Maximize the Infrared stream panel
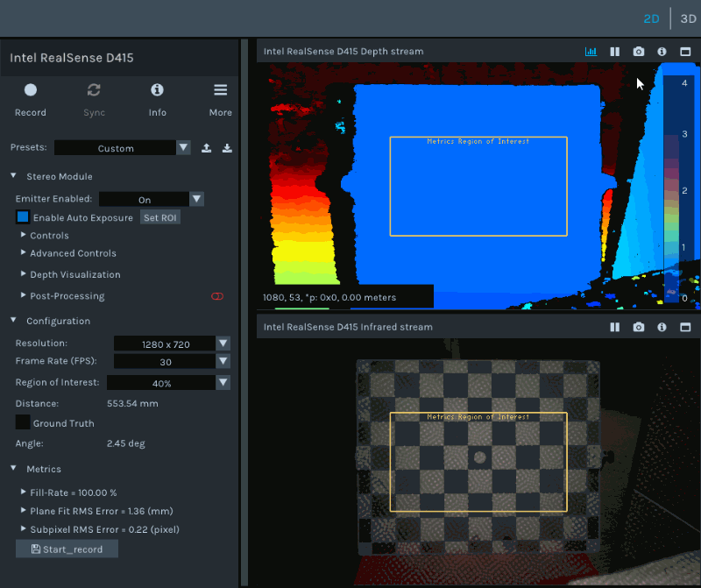 [x=685, y=327]
